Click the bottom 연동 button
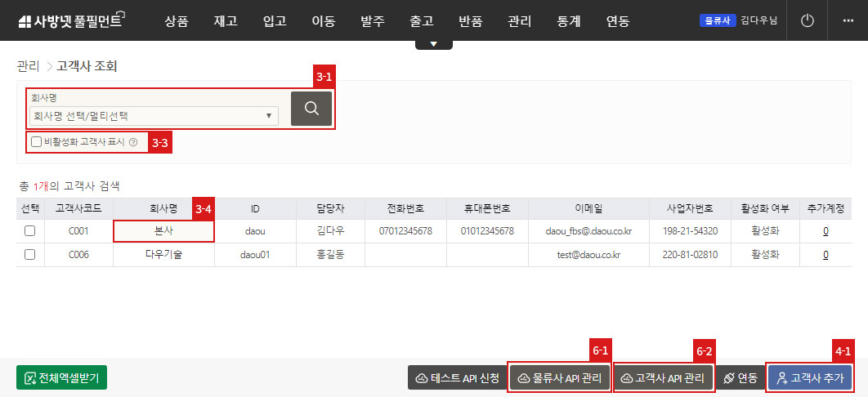 740,378
